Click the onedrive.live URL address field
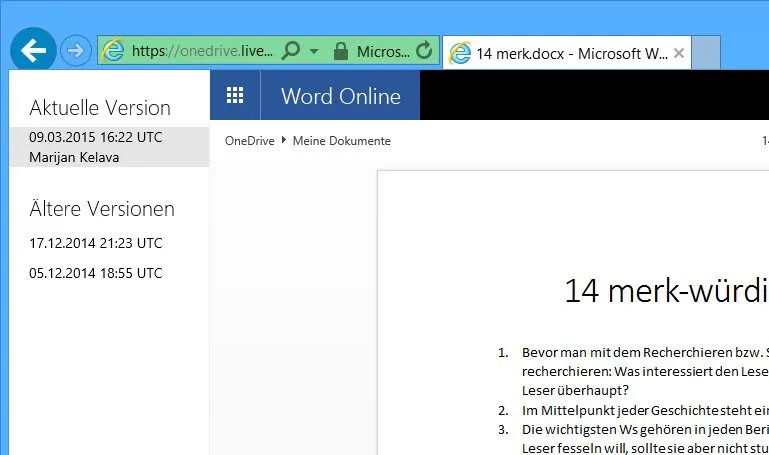Image resolution: width=769 pixels, height=455 pixels. point(202,51)
